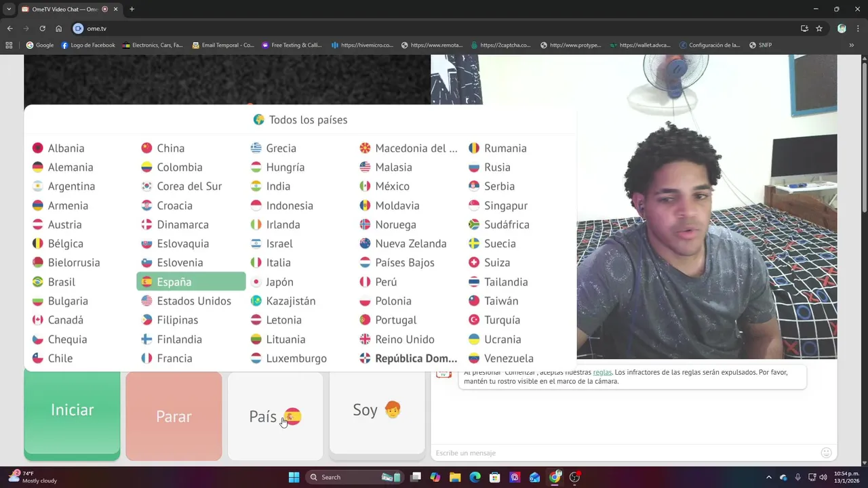Open Chrome from the taskbar
Screen dimensions: 868x488
[555, 477]
